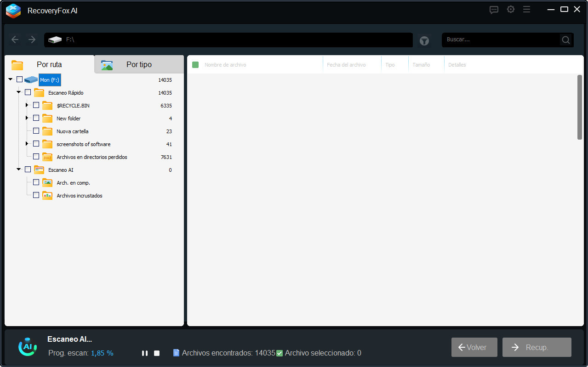Check the $RECYCLE.BIN folder checkbox
Screen dimensions: 588x367
[36, 105]
